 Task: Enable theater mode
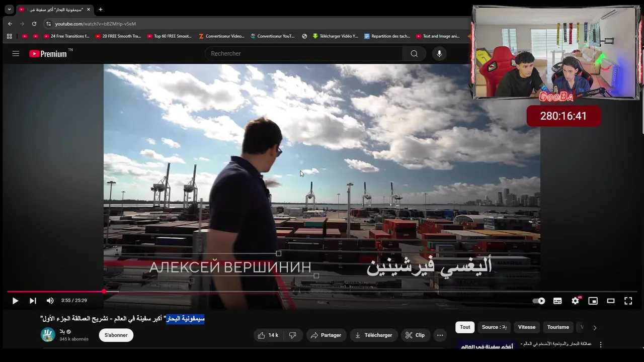(611, 301)
